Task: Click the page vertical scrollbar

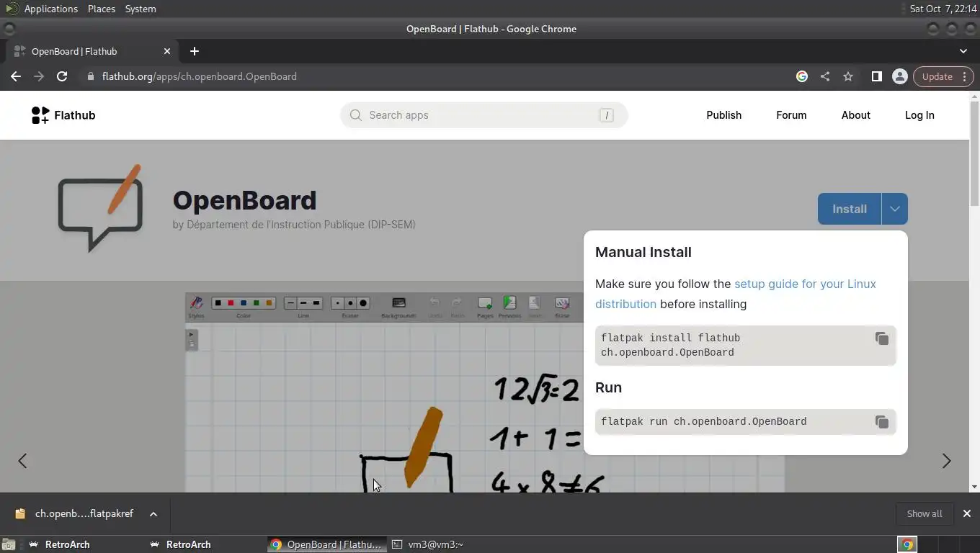Action: coord(974,153)
